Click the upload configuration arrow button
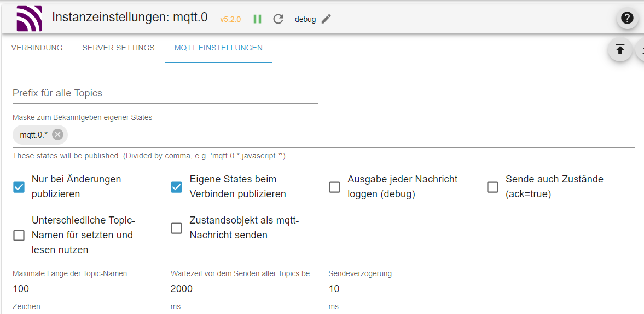Image resolution: width=644 pixels, height=314 pixels. [620, 50]
